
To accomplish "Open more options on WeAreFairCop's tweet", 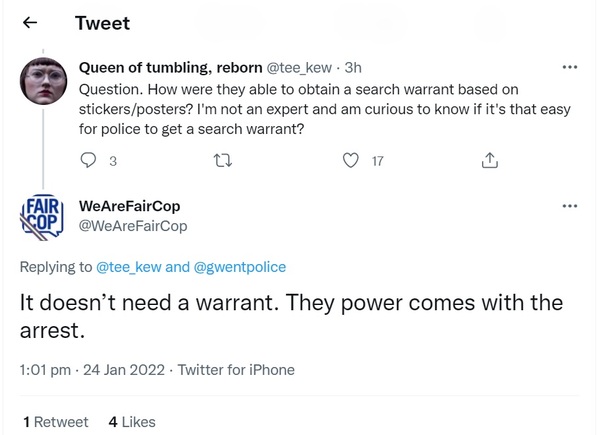I will point(570,207).
